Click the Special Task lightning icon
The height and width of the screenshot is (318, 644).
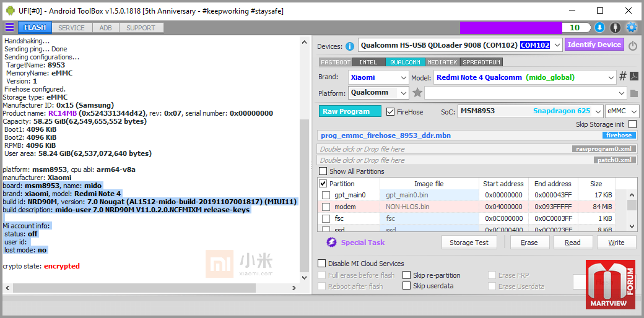coord(331,243)
